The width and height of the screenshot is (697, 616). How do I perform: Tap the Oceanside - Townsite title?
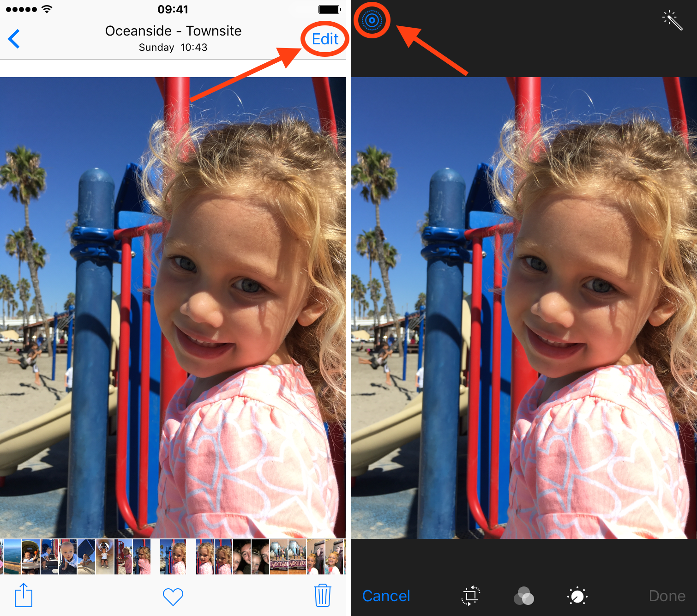point(173,30)
